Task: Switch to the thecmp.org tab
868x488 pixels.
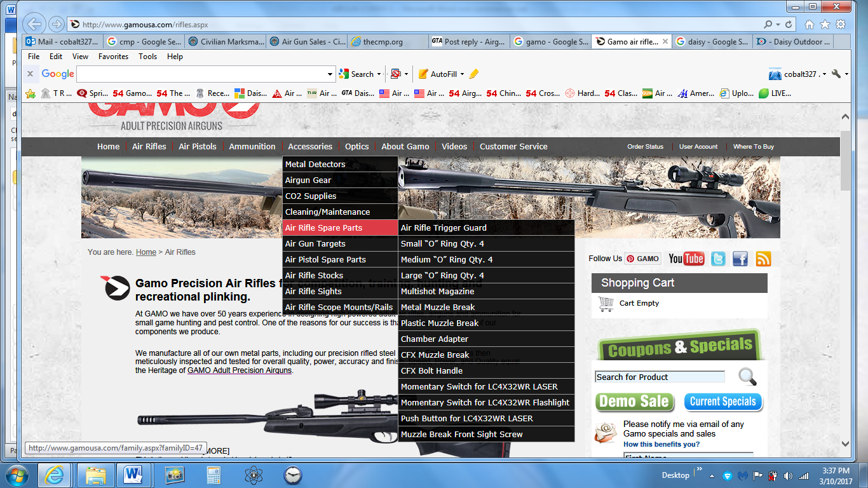Action: [387, 41]
